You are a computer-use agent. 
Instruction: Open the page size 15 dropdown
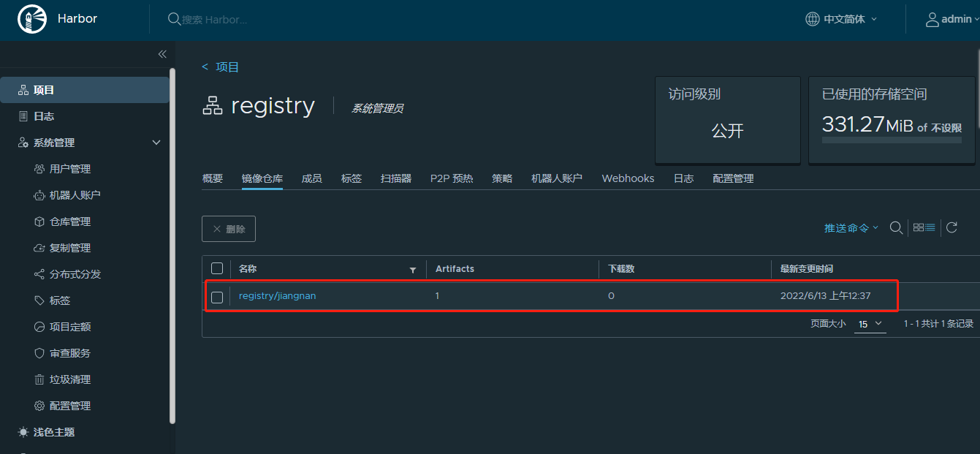(x=870, y=324)
